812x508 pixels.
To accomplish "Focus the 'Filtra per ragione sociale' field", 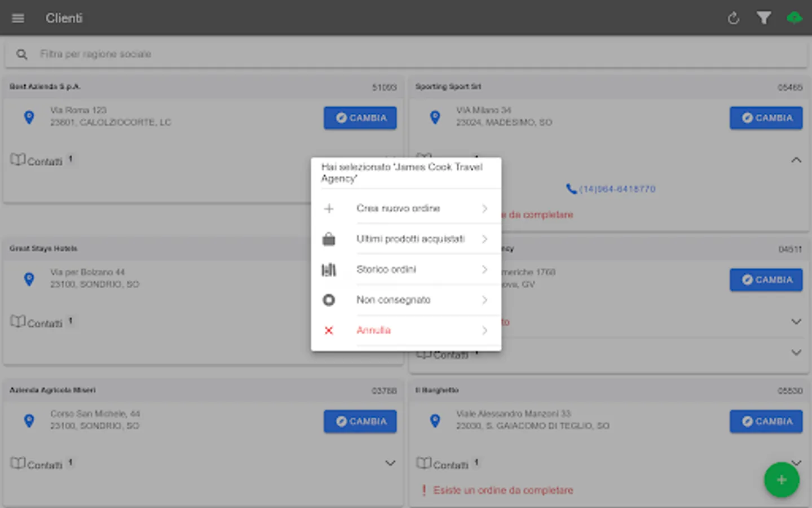I will [x=406, y=54].
